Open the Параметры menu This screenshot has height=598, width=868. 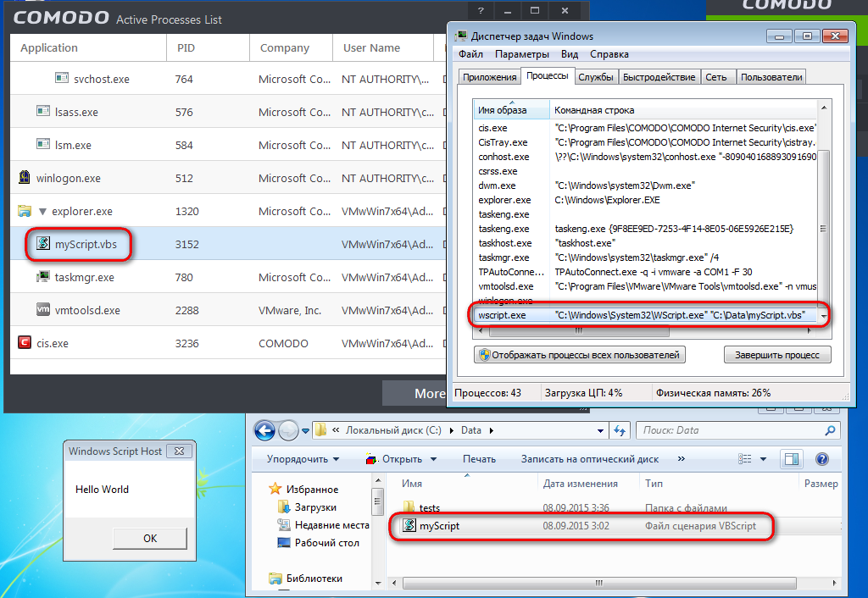pyautogui.click(x=522, y=54)
